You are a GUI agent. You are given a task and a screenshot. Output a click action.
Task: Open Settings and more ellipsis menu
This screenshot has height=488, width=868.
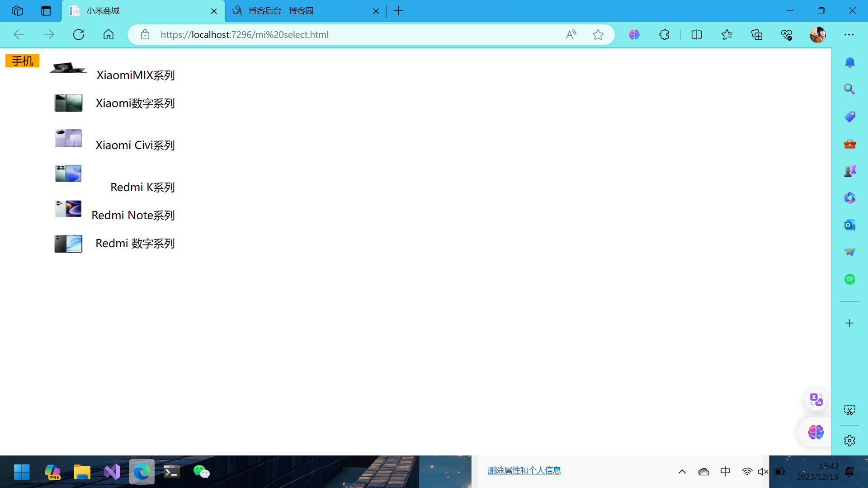(x=849, y=34)
